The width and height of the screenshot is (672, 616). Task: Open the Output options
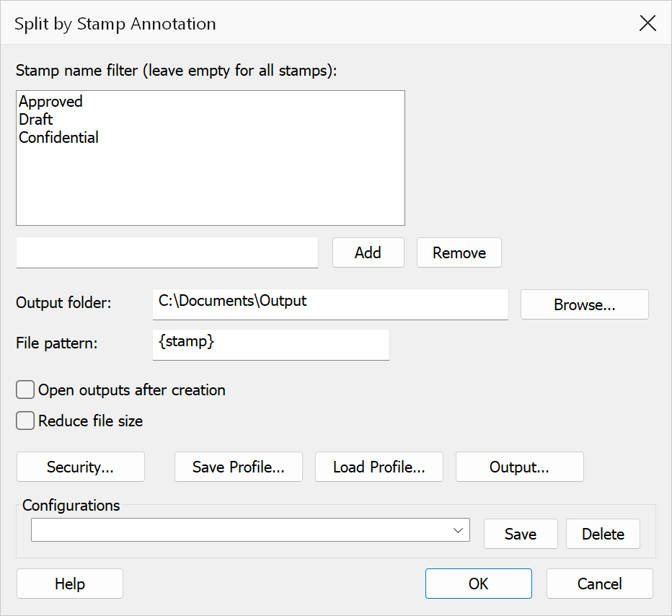(x=519, y=467)
